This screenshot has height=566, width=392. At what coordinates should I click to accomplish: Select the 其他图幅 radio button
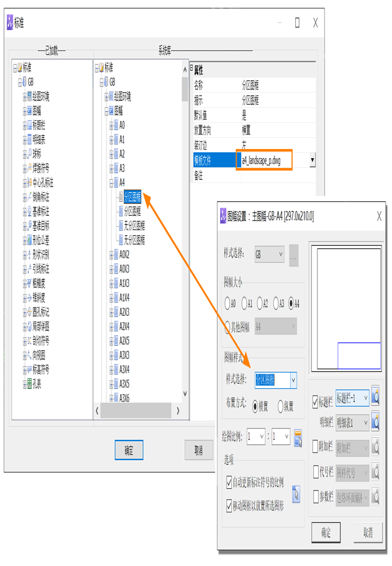(x=227, y=327)
